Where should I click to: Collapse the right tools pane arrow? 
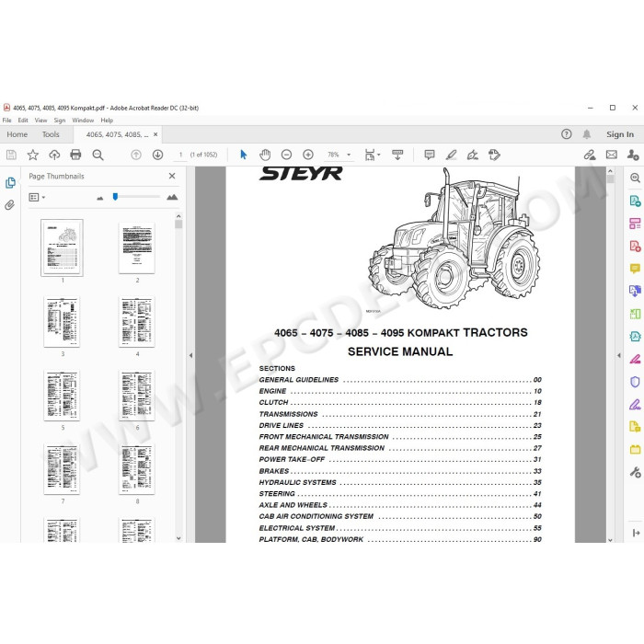pyautogui.click(x=619, y=355)
